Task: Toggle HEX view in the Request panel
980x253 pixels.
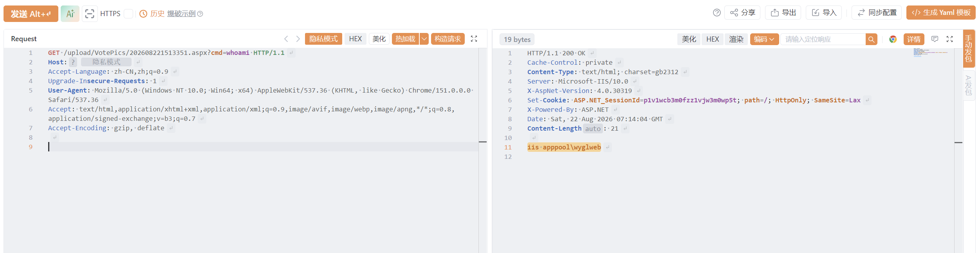Action: (x=356, y=39)
